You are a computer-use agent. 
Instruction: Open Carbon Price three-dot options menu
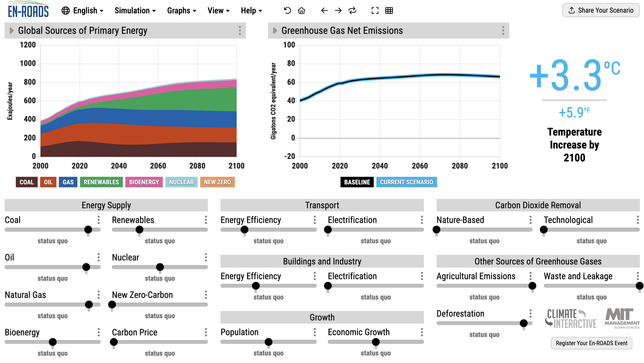pos(206,332)
